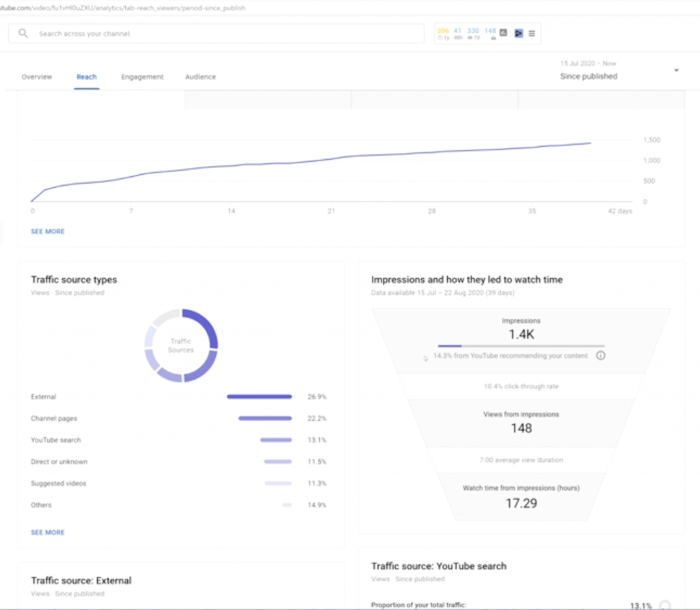This screenshot has width=700, height=610.
Task: Open the bar chart stats icon in extension toolbar
Action: [503, 33]
